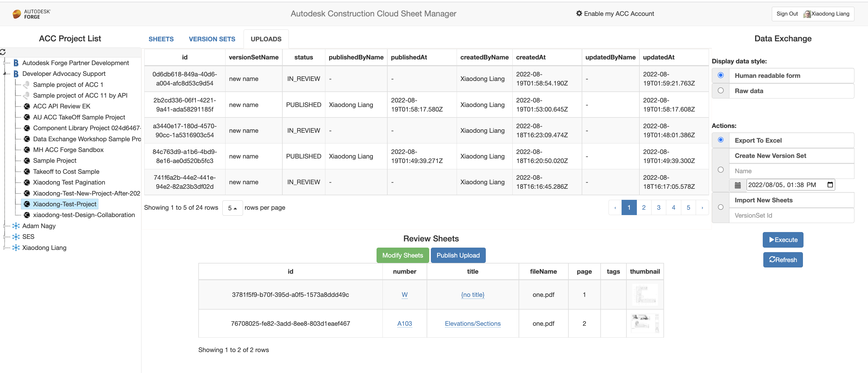Click the calendar icon next to the date field
This screenshot has width=868, height=373.
(737, 185)
